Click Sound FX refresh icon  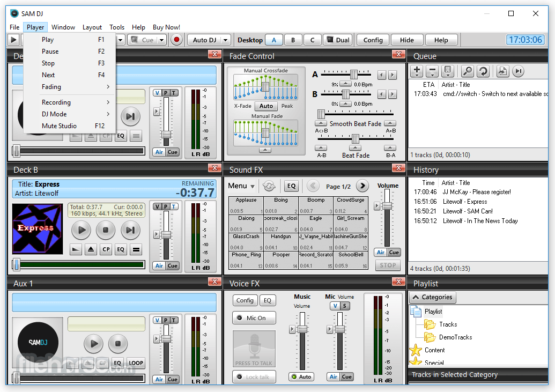tap(269, 186)
